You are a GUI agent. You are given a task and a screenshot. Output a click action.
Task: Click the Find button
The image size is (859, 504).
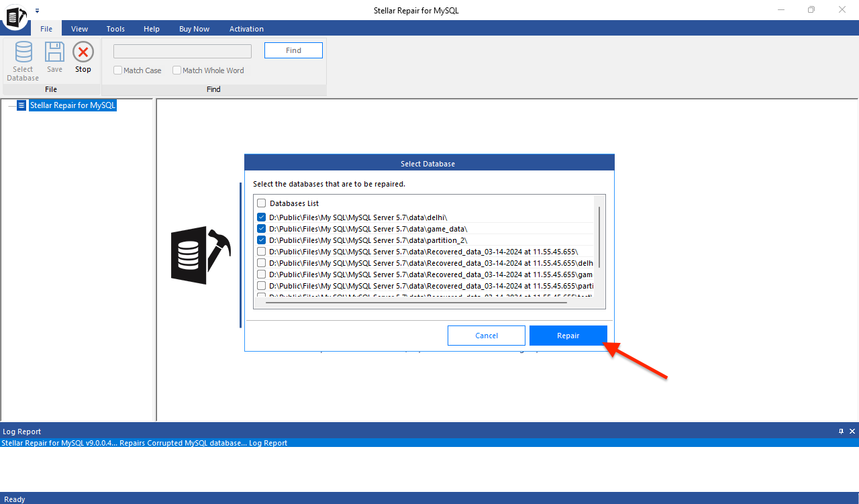(x=293, y=50)
